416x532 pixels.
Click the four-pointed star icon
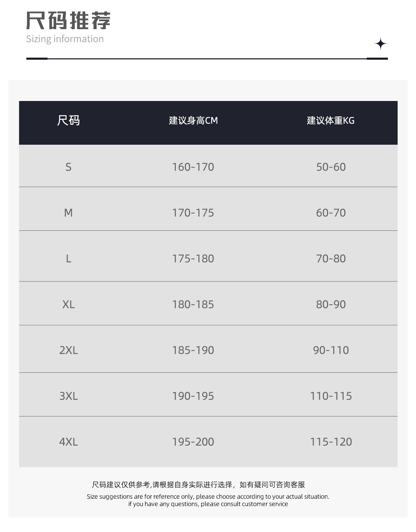pyautogui.click(x=381, y=44)
